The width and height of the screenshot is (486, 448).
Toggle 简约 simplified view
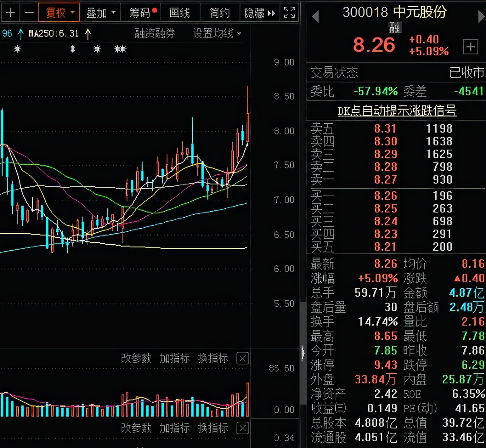point(220,13)
